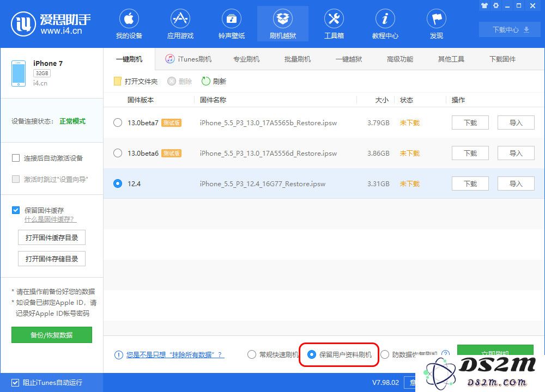Download the 12.4 firmware
The height and width of the screenshot is (392, 545).
[470, 183]
